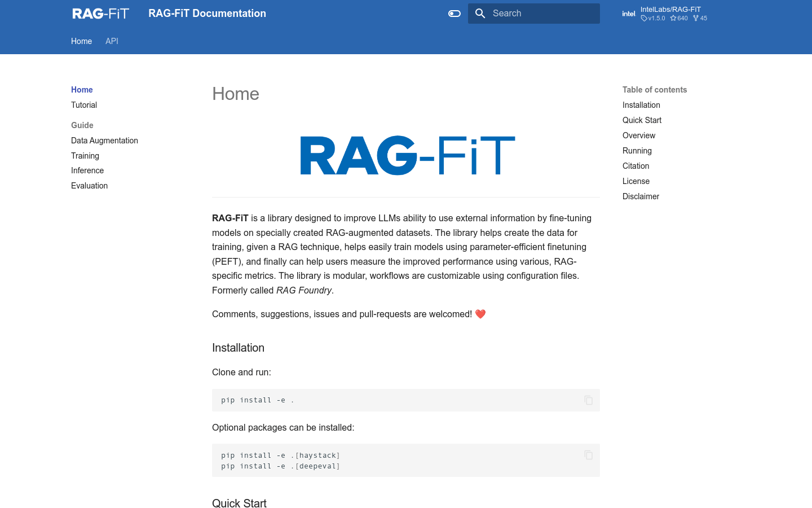Go to Data Augmentation guide
The image size is (812, 508).
[x=104, y=141]
